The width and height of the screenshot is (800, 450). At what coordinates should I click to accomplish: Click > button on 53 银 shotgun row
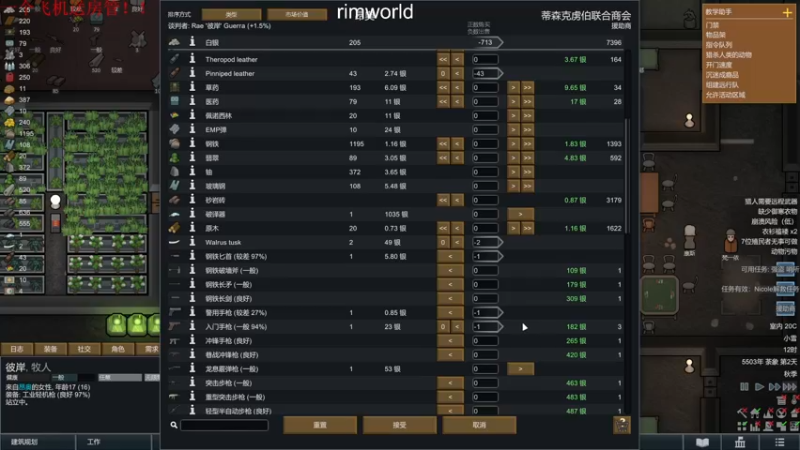click(x=520, y=368)
